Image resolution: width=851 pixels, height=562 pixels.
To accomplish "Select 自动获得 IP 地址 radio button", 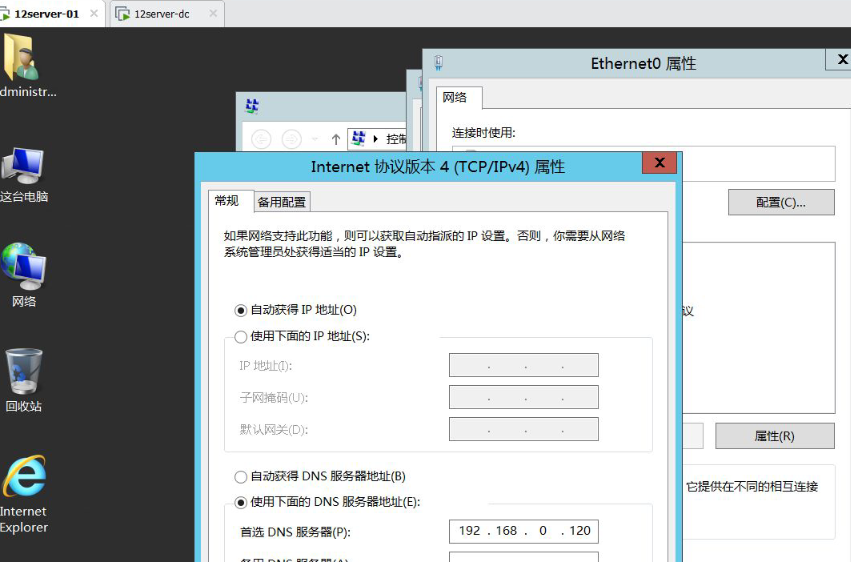I will (240, 310).
